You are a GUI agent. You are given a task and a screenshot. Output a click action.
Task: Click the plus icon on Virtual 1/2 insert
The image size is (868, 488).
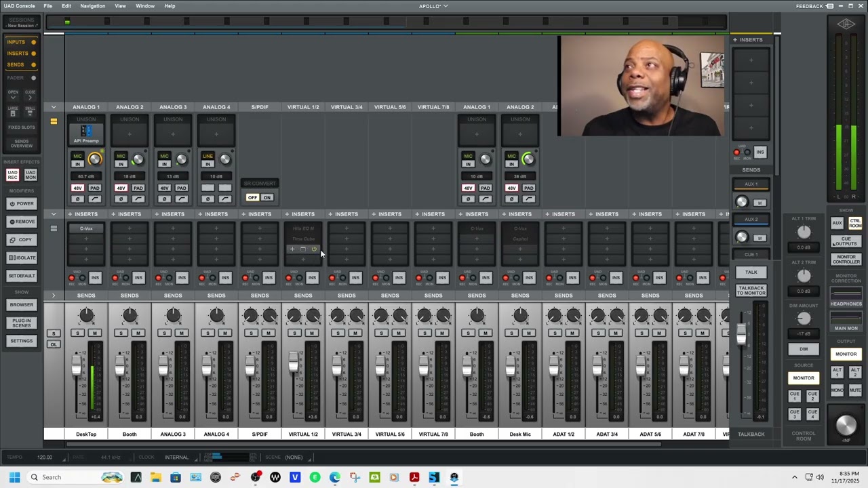point(292,249)
